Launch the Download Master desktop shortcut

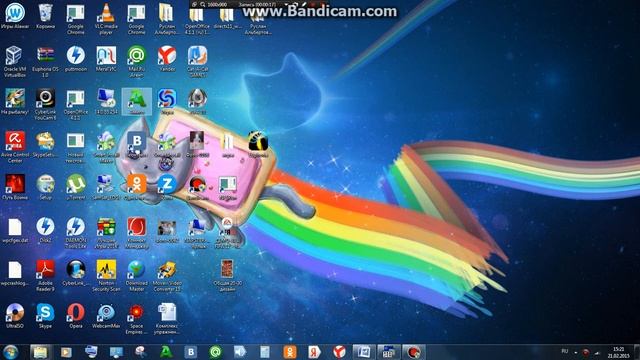click(x=136, y=276)
